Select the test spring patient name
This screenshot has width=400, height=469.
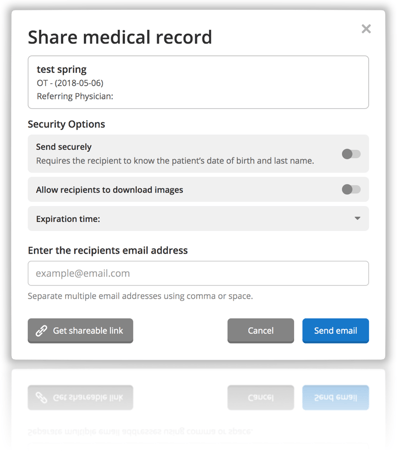(61, 69)
